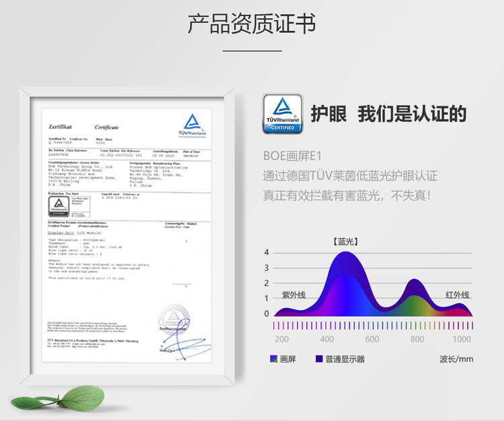
Task: Click the 【蓝光】 chart label
Action: (x=345, y=241)
